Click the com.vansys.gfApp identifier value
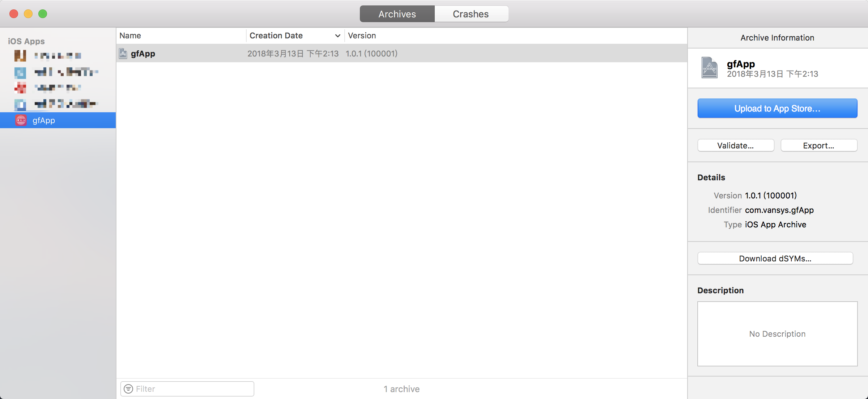 [779, 210]
